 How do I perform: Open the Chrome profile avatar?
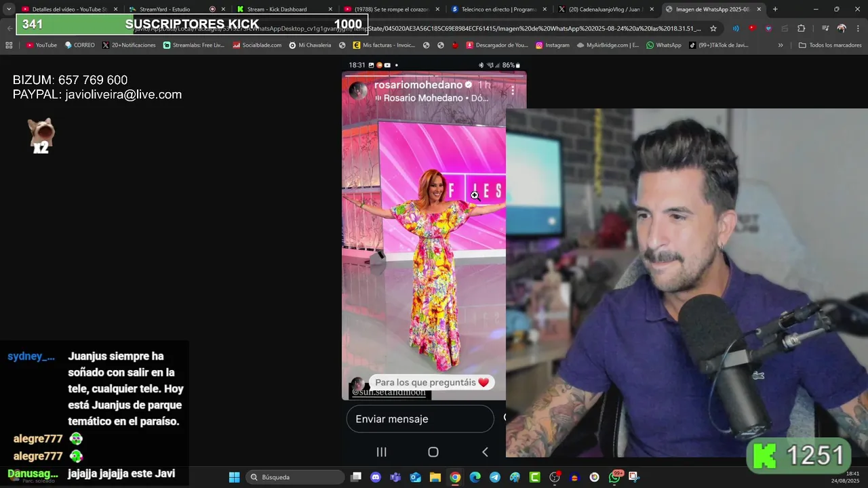842,28
